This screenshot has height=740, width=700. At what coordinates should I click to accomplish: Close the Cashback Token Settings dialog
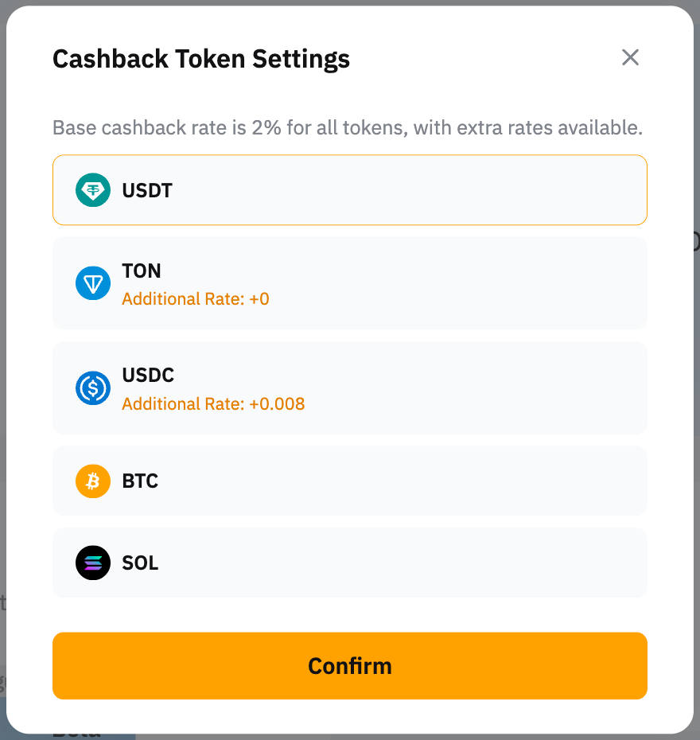coord(630,57)
